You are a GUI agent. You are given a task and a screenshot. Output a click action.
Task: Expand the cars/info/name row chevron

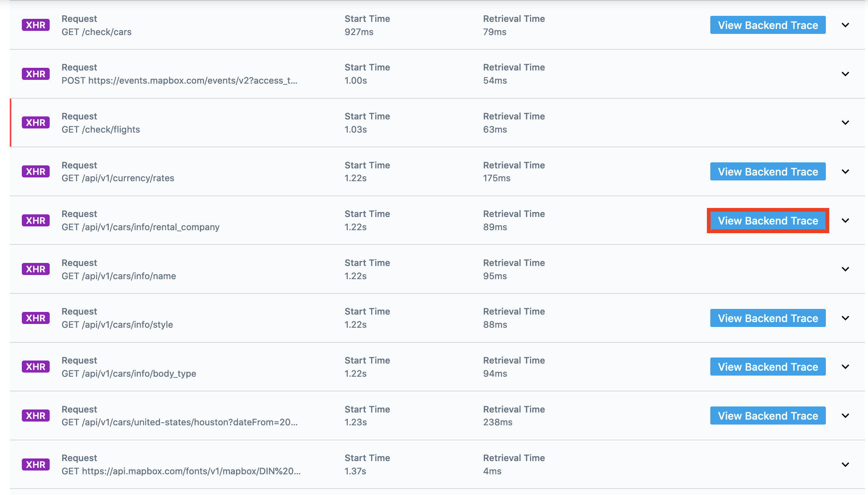point(845,269)
